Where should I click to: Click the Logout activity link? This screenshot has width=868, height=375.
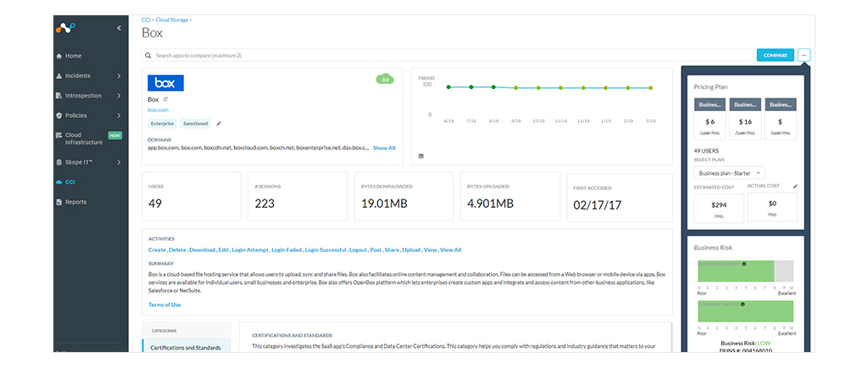(x=359, y=249)
